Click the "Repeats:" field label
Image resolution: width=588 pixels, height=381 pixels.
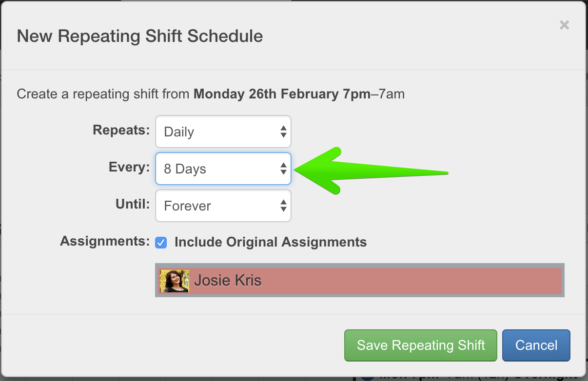(121, 131)
